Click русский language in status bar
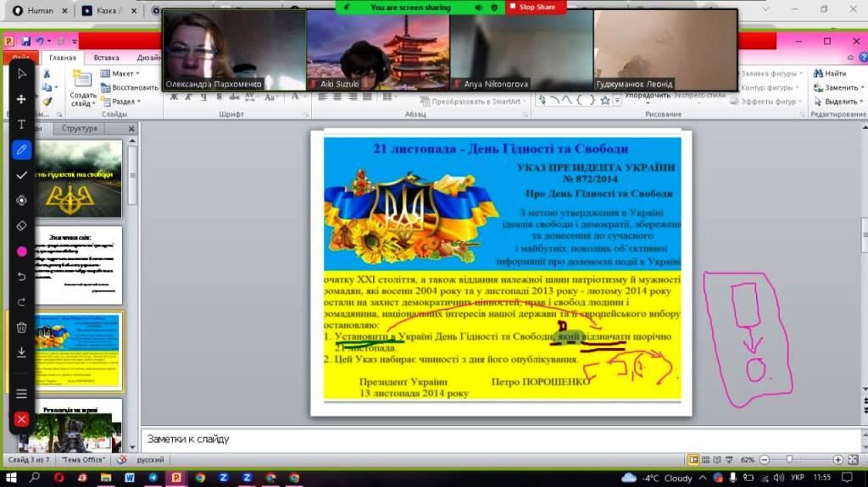Viewport: 868px width, 487px height. point(150,460)
